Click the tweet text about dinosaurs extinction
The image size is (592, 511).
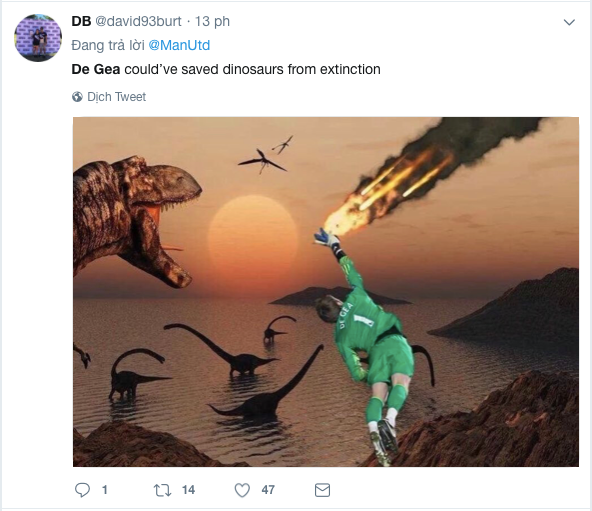point(226,69)
